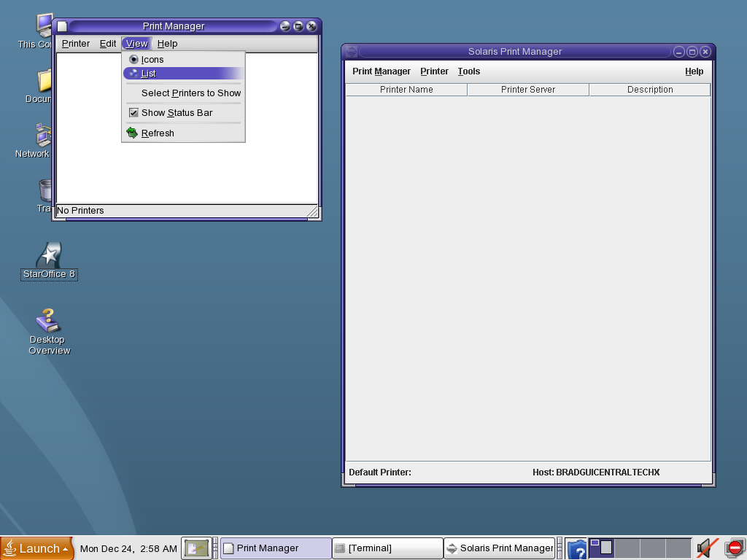Click the Print Manager resize grip
Image resolution: width=747 pixels, height=560 pixels.
coord(312,211)
